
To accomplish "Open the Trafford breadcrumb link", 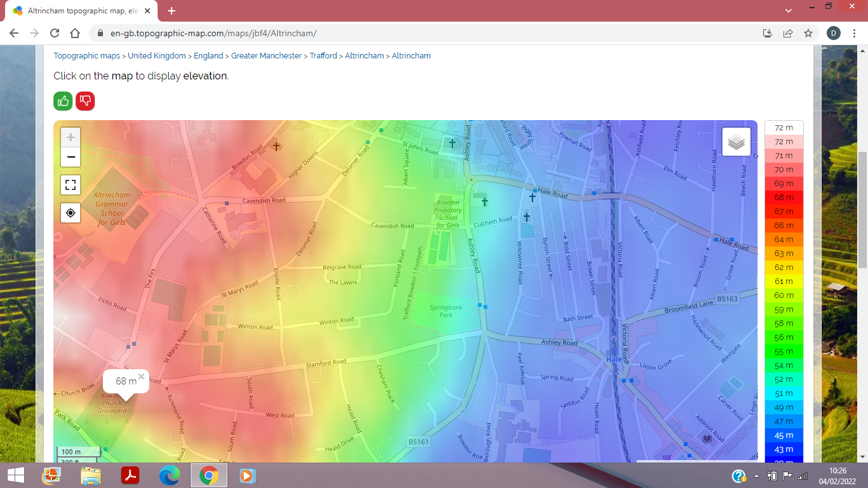I will [323, 56].
